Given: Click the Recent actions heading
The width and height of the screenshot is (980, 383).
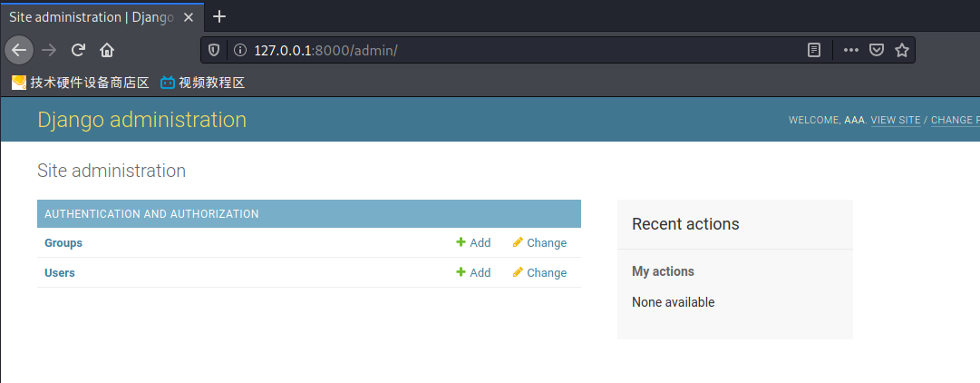Looking at the screenshot, I should [685, 224].
